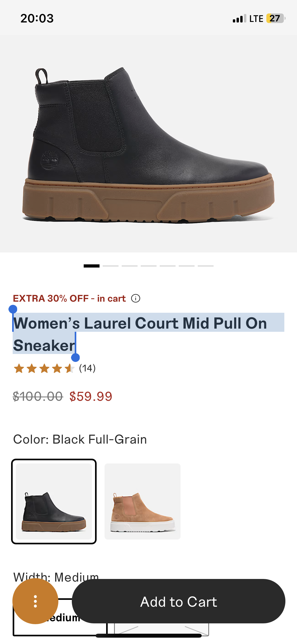Choose the Medium width option
The height and width of the screenshot is (644, 297).
60,617
